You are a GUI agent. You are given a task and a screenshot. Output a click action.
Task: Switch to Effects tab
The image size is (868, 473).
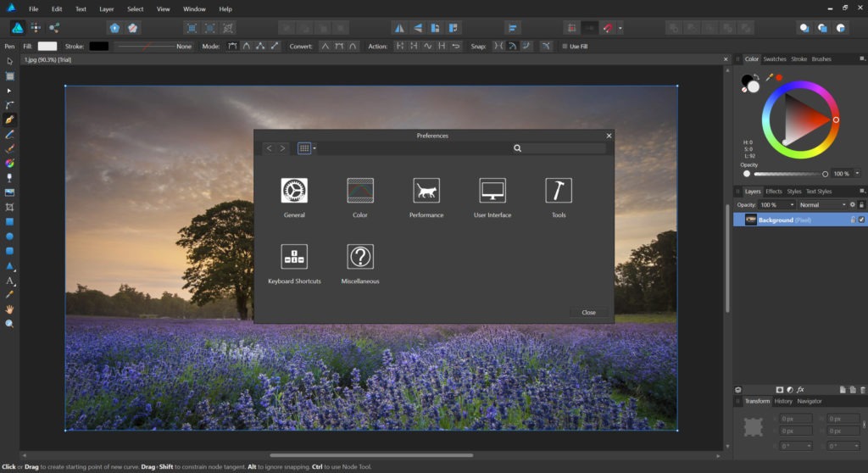[773, 191]
